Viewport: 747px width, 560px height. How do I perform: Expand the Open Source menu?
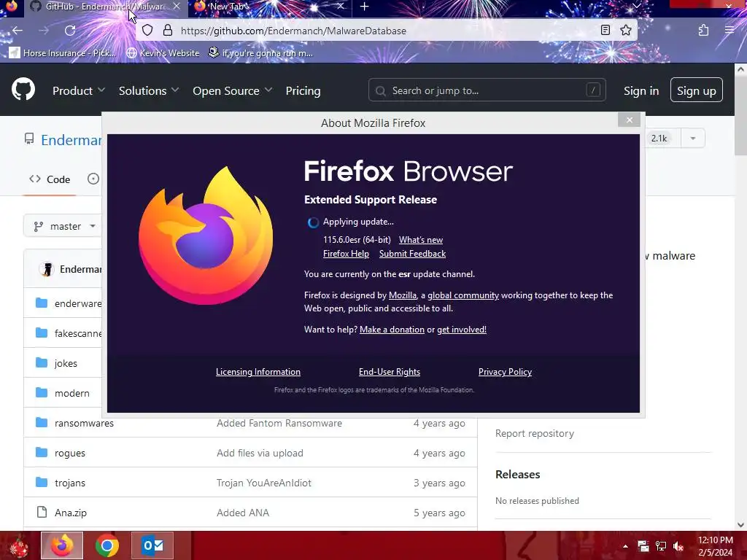tap(233, 90)
